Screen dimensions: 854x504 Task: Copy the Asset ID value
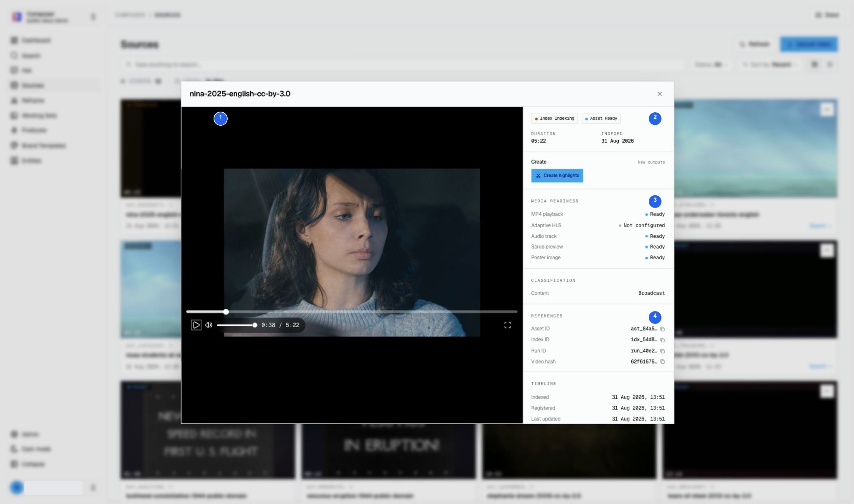coord(662,329)
